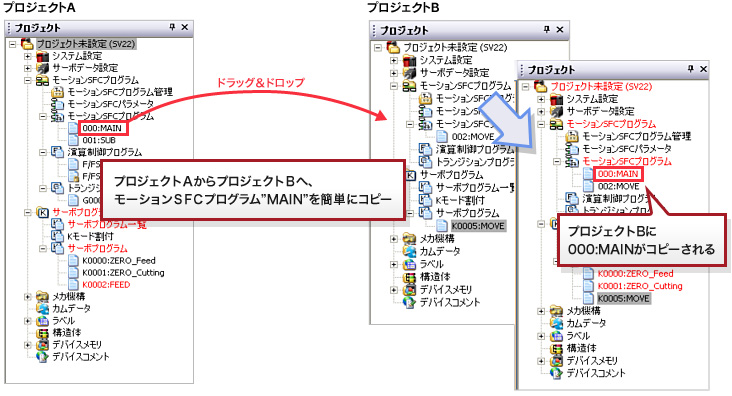Select 000:MAIN in Project A tree
This screenshot has width=732, height=396.
102,128
